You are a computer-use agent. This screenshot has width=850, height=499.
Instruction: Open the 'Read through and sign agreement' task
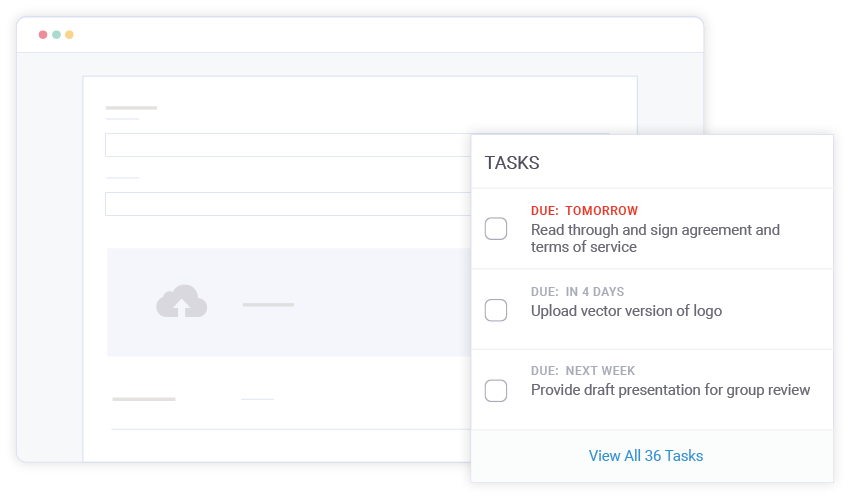tap(655, 238)
